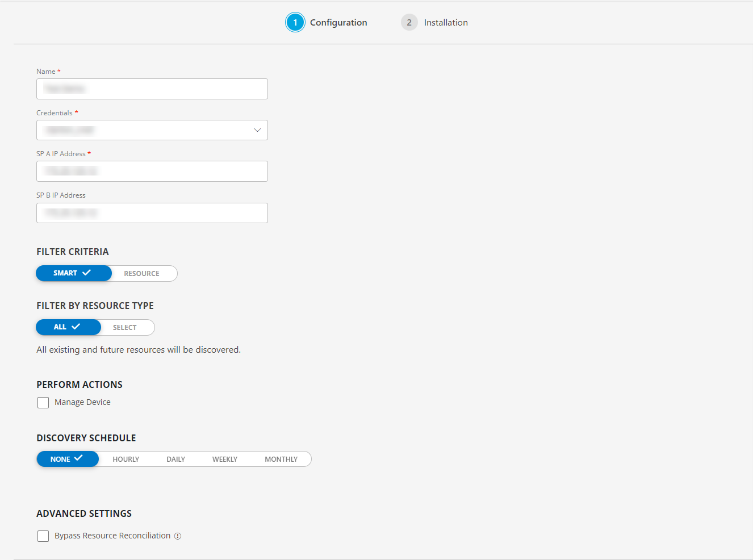Click the info icon beside Bypass Resource Reconciliation
753x560 pixels.
coord(178,536)
